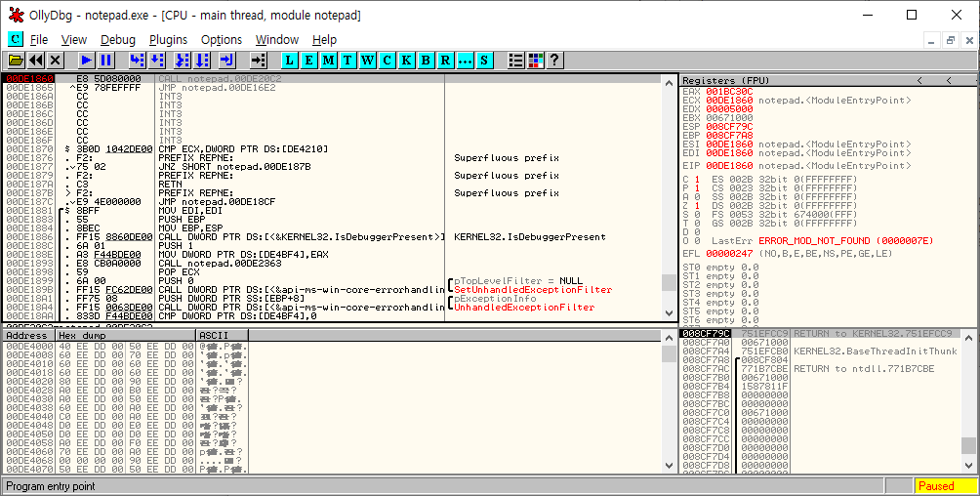Open the Debug menu

[x=117, y=39]
